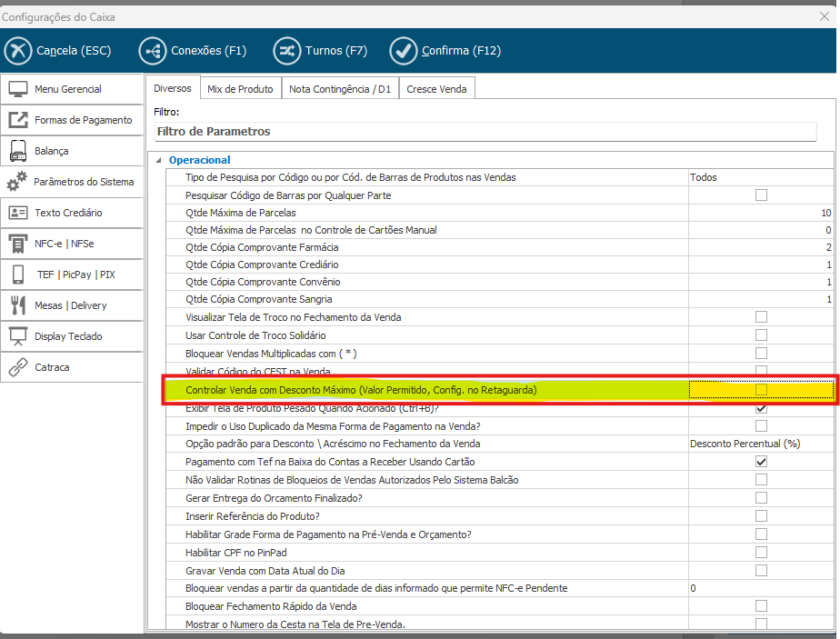
Task: Switch to the Mix de Produto tab
Action: pyautogui.click(x=240, y=89)
